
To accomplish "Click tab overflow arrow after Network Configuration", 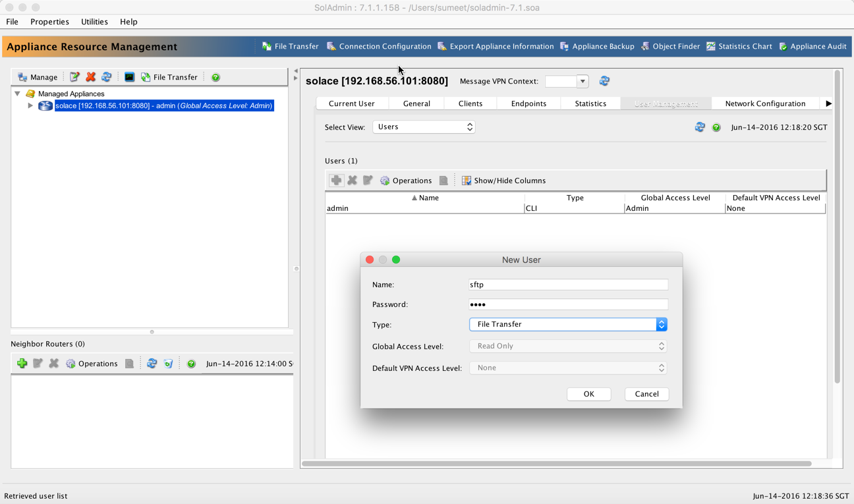I will pyautogui.click(x=828, y=103).
